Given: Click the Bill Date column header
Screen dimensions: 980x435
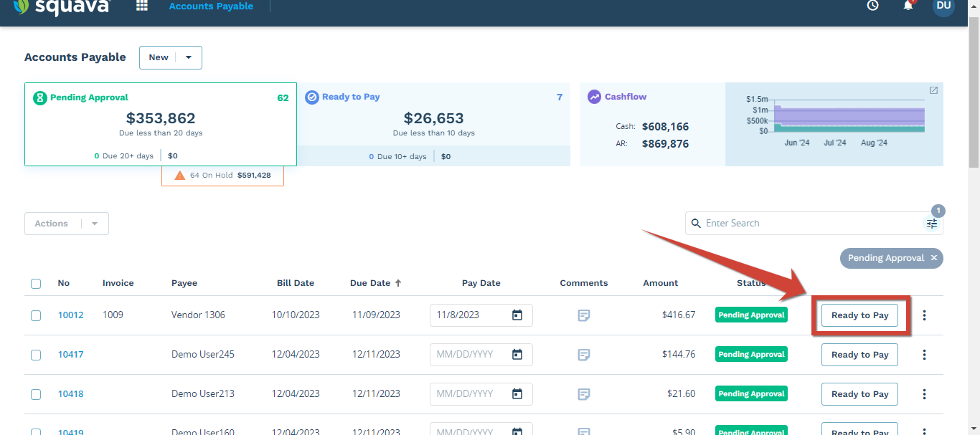Looking at the screenshot, I should [296, 283].
